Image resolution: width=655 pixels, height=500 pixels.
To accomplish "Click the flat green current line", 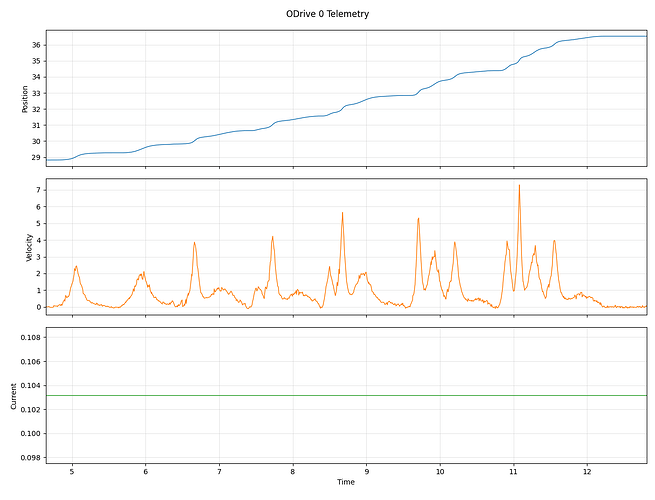I will click(346, 395).
